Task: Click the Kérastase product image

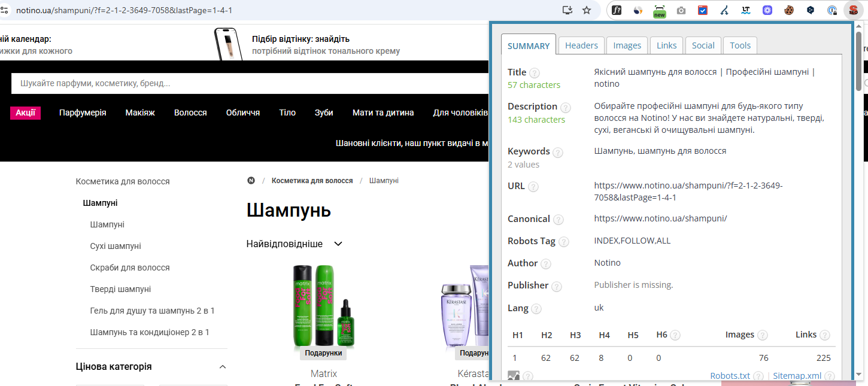Action: coord(466,305)
